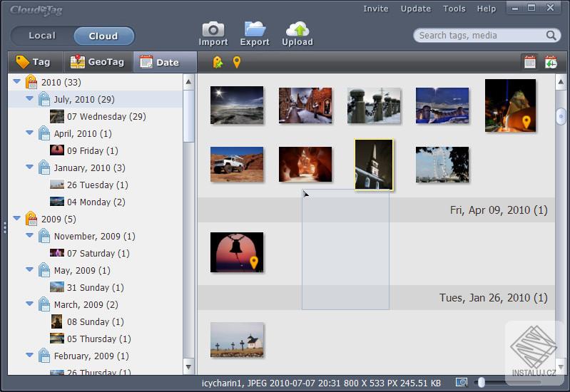
Task: Click the calendar view icon at toolbar right
Action: (x=529, y=62)
